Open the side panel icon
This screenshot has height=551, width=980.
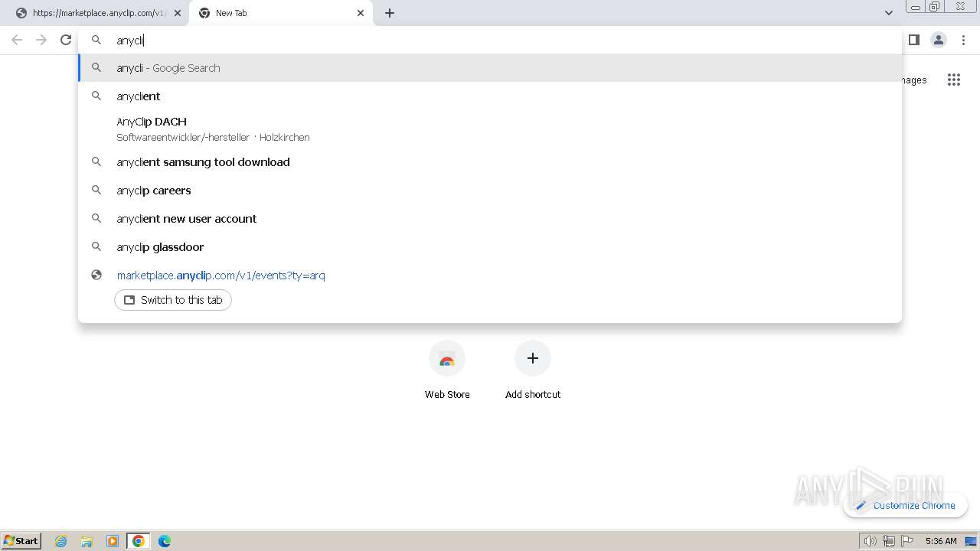pyautogui.click(x=913, y=40)
